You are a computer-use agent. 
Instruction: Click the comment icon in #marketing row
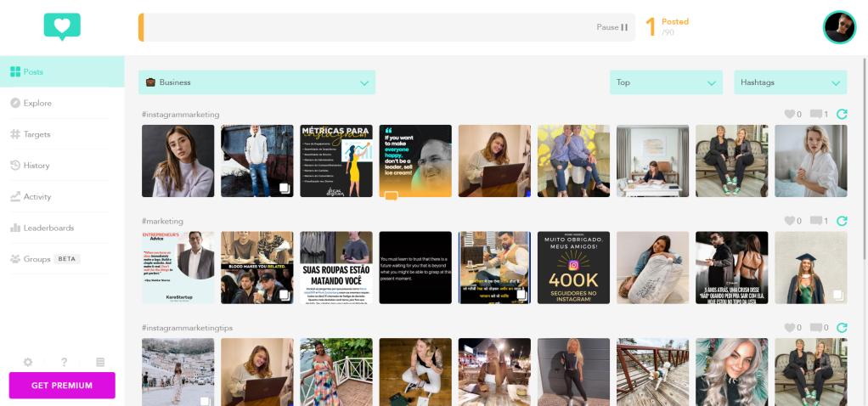point(815,221)
